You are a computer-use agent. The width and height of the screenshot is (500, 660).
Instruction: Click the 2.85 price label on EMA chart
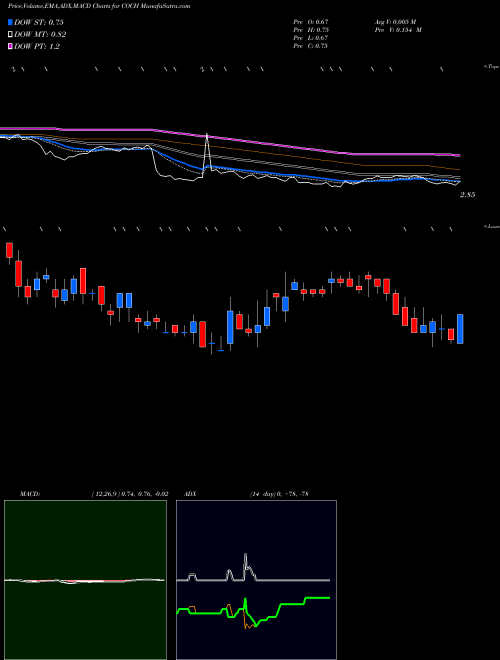coord(468,195)
